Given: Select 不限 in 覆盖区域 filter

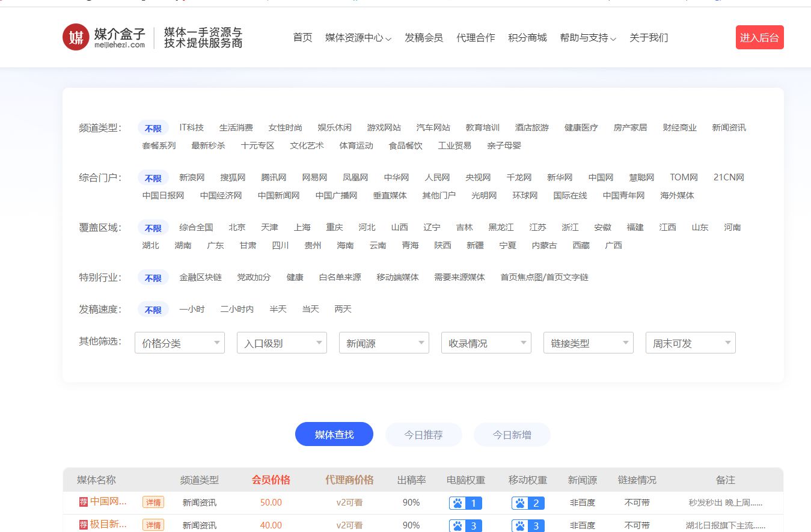Looking at the screenshot, I should coord(153,228).
